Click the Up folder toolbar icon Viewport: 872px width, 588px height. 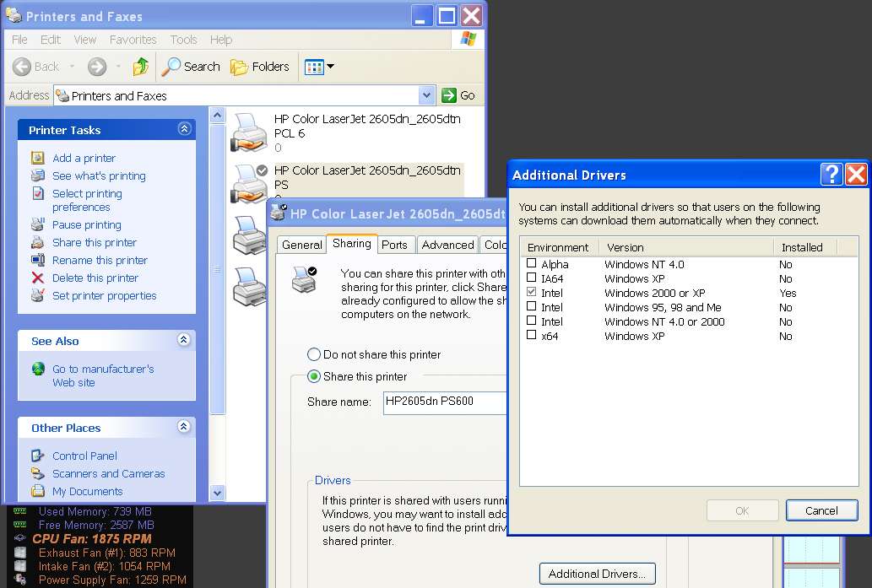click(x=141, y=67)
